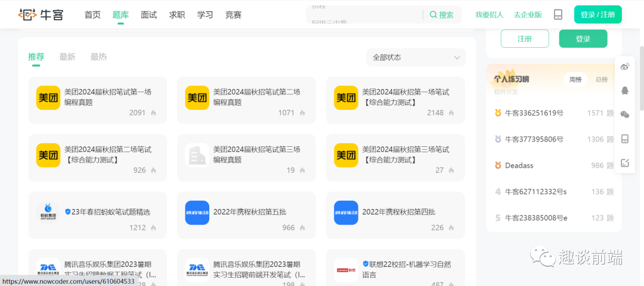The width and height of the screenshot is (644, 286).
Task: Open the feedback edit icon in side bar
Action: 625,163
